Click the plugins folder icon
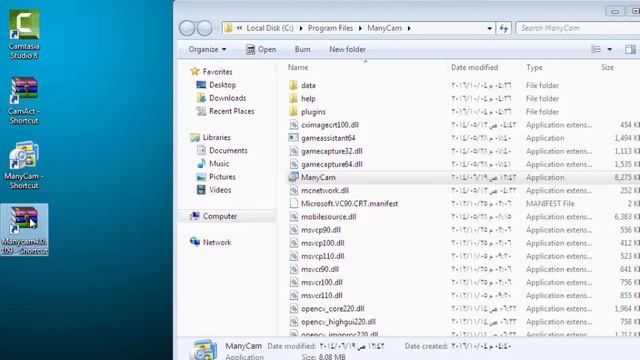The width and height of the screenshot is (640, 360). tap(293, 111)
